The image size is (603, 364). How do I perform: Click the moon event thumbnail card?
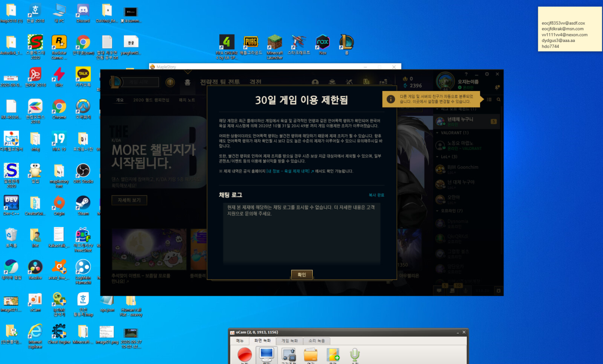click(x=149, y=249)
